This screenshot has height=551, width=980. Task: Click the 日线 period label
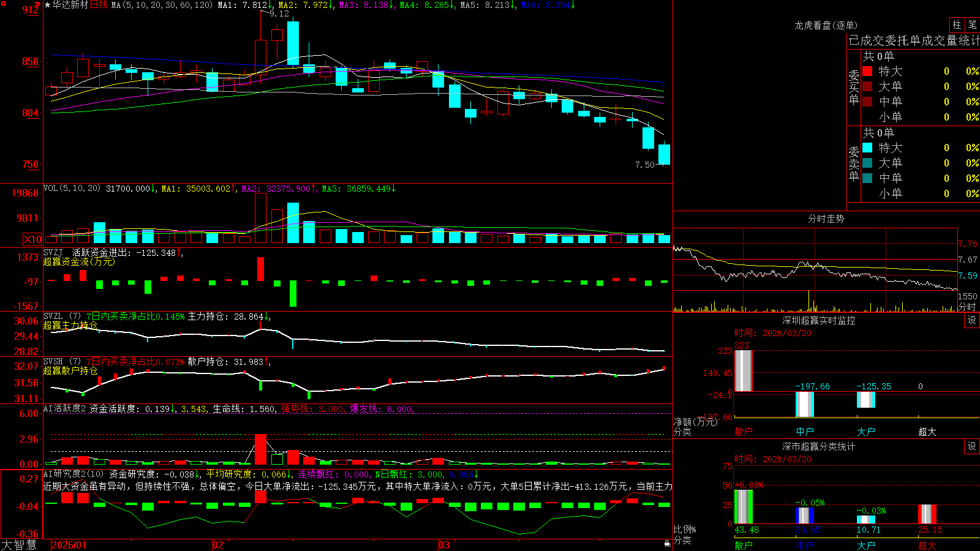coord(99,5)
